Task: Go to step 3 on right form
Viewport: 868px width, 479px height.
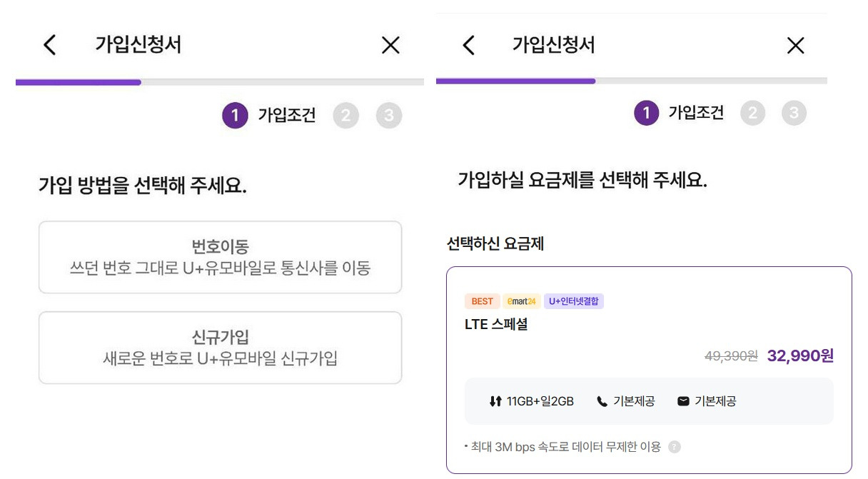Action: click(x=794, y=113)
